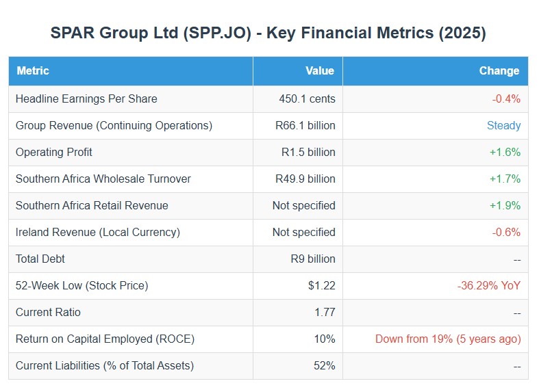Screen dimensions: 539x392
Task: Click the R49.9 billion value cell
Action: (x=305, y=179)
